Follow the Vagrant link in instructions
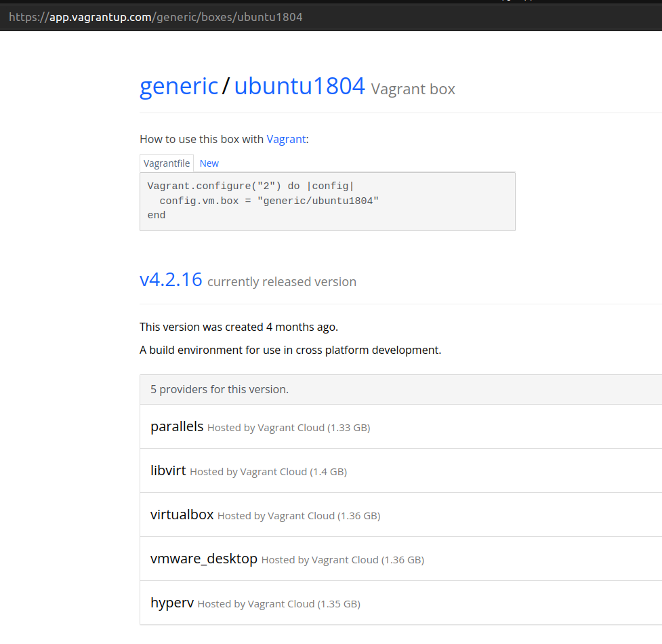This screenshot has width=662, height=644. click(x=286, y=140)
